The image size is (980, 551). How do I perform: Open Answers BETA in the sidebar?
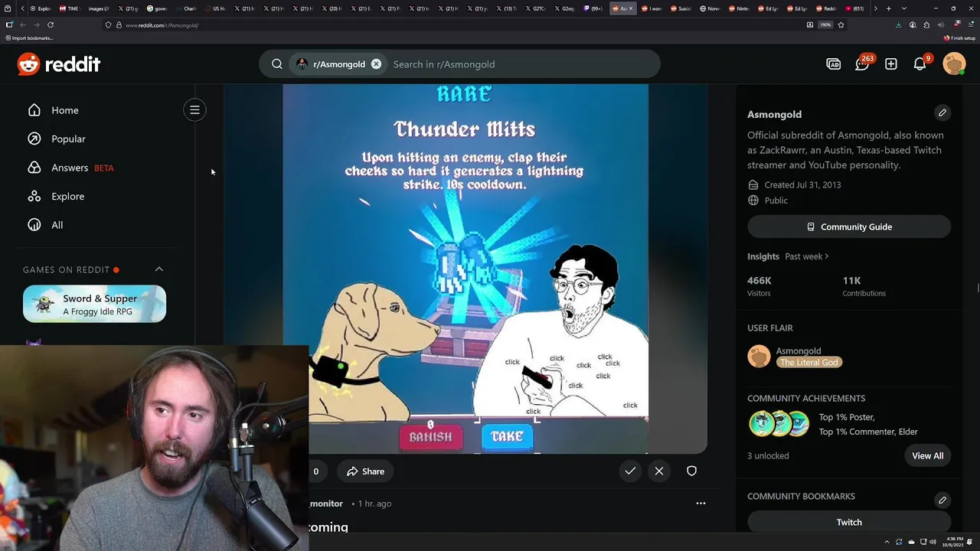(x=70, y=168)
